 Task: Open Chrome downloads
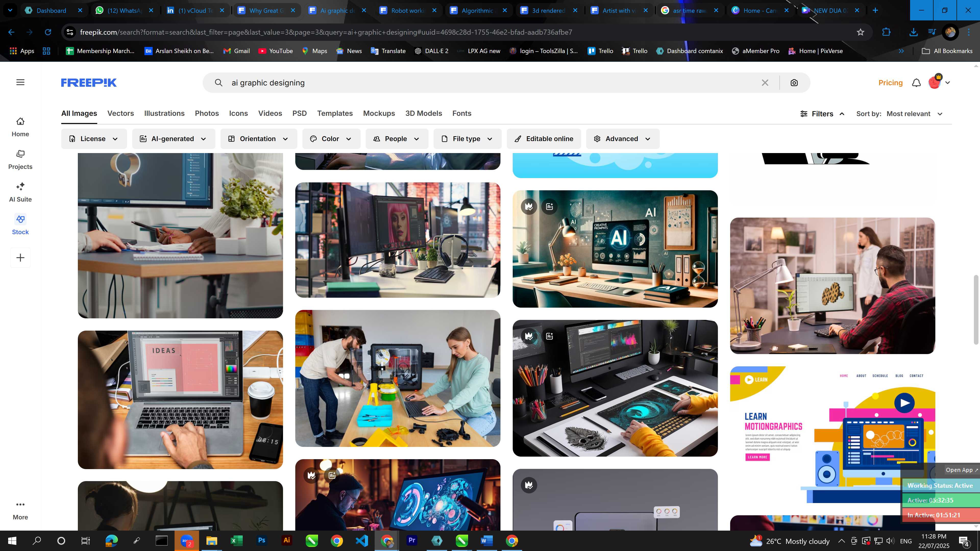(x=913, y=32)
